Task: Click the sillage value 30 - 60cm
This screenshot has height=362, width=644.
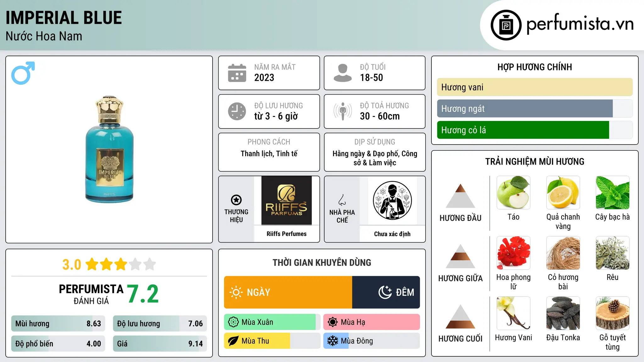Action: [x=380, y=116]
